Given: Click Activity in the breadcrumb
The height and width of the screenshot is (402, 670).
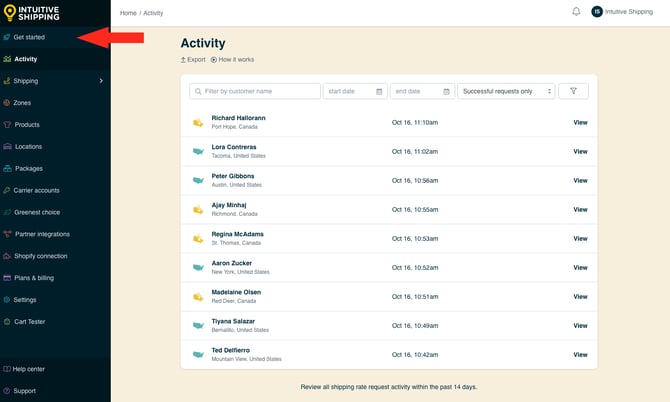Looking at the screenshot, I should tap(153, 13).
